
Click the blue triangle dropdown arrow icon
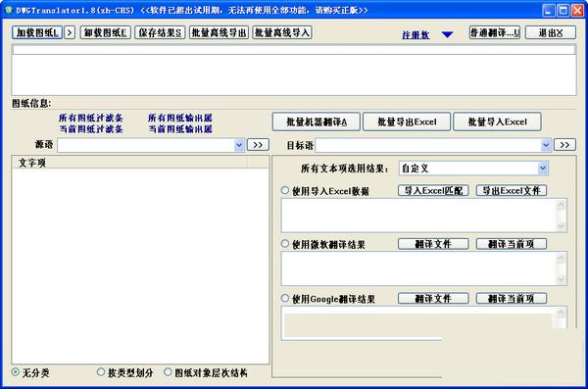[x=448, y=35]
